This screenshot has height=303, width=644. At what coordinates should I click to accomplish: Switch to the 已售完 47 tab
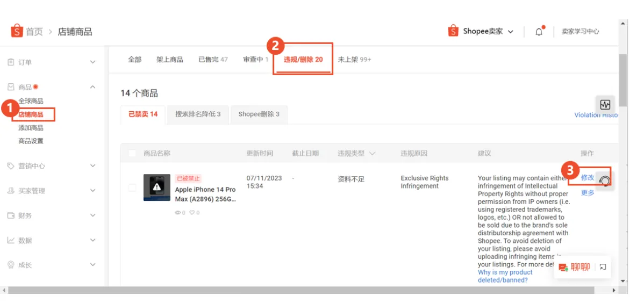pos(213,60)
